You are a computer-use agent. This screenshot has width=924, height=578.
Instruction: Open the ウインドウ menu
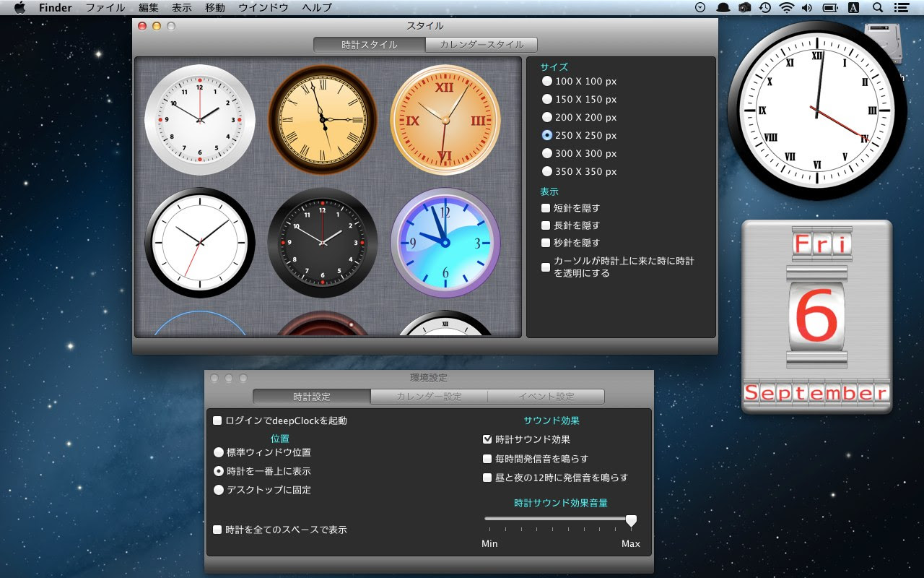pos(263,8)
